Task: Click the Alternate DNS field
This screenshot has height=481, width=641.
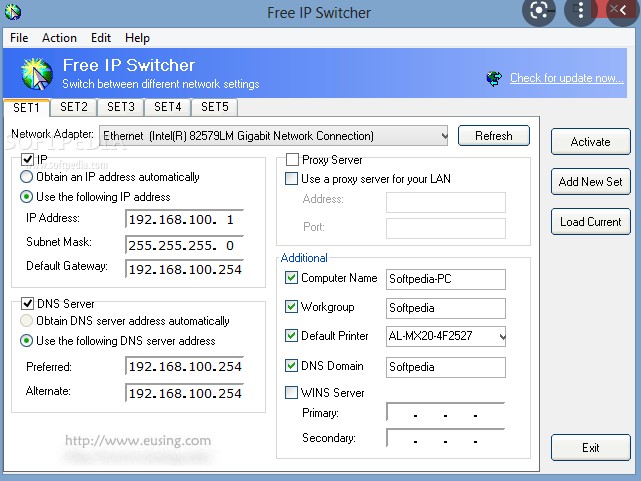Action: 185,393
